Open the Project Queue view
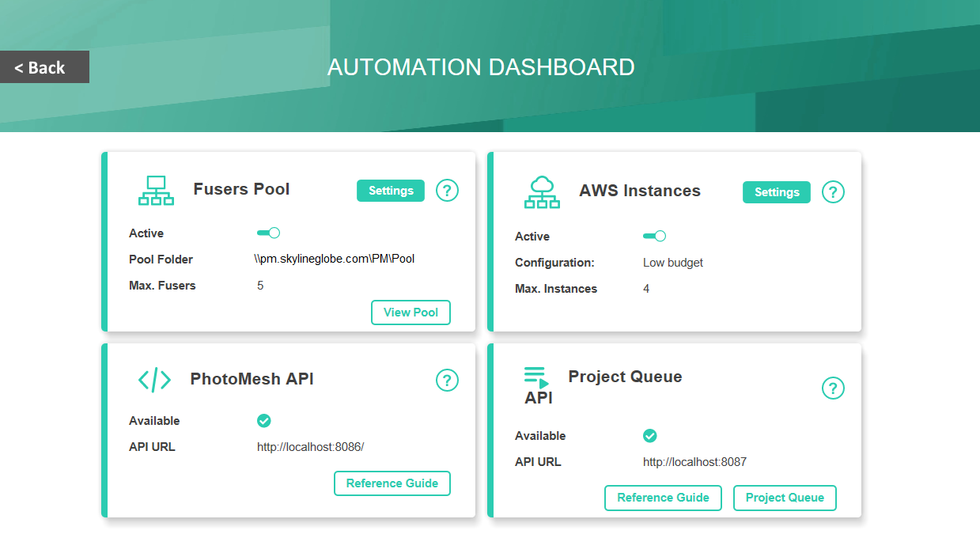The image size is (980, 538). tap(785, 498)
